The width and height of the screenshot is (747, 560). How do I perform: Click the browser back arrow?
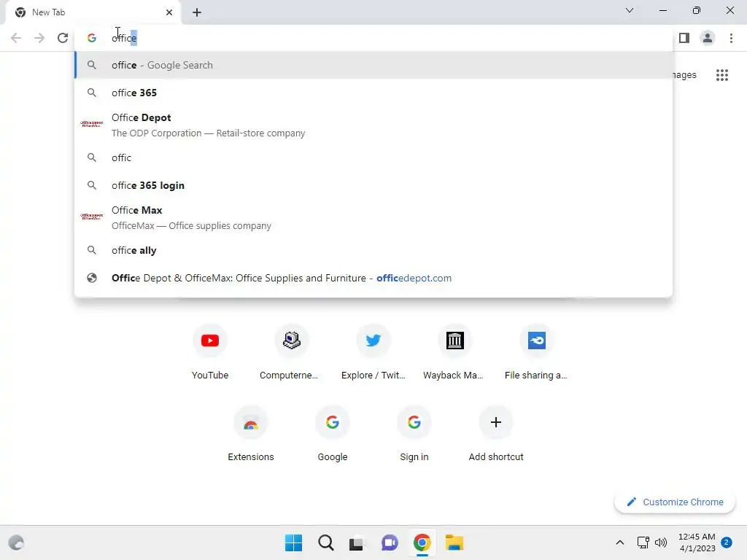click(x=16, y=38)
